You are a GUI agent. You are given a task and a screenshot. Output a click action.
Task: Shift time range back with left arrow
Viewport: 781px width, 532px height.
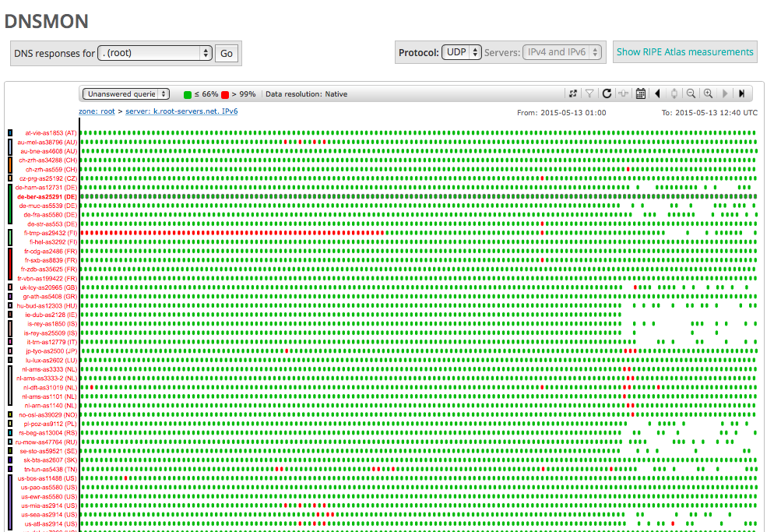point(657,93)
